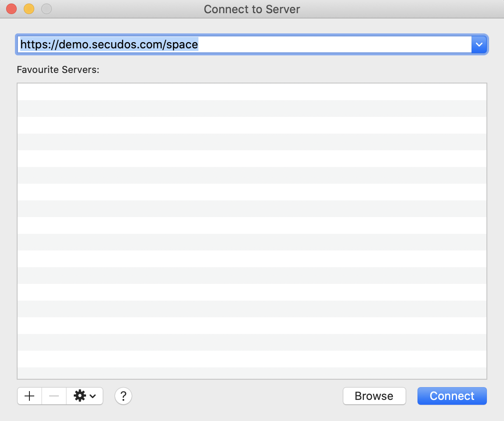504x421 pixels.
Task: Click the Connect to Server title bar
Action: [252, 9]
